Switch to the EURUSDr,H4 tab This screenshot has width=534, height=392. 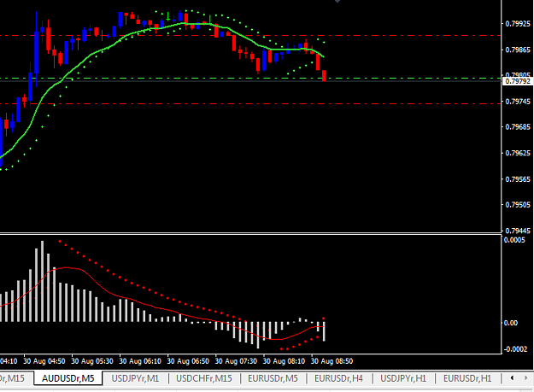[x=338, y=378]
